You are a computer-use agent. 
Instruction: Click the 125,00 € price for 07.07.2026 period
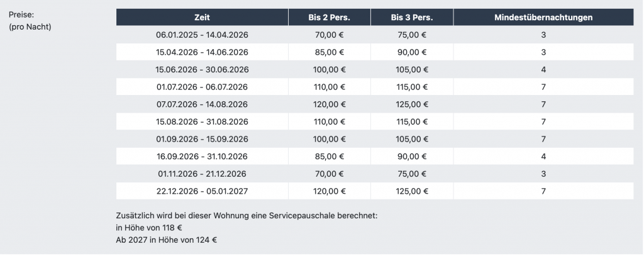(x=412, y=104)
